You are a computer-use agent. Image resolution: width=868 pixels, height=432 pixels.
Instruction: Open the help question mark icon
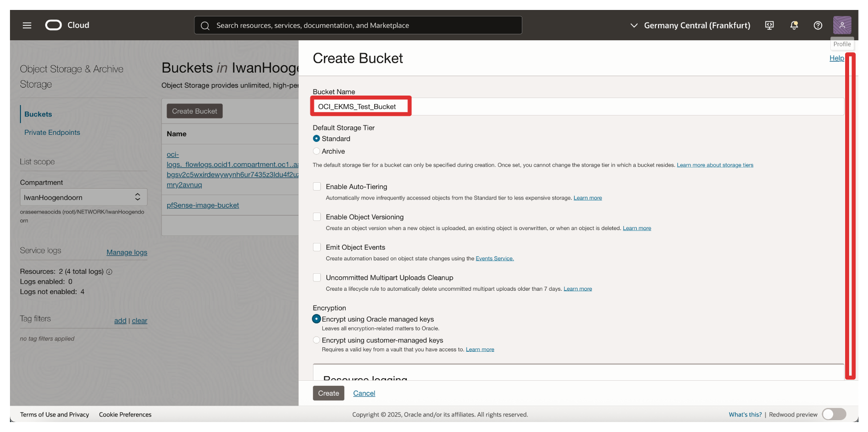coord(818,25)
